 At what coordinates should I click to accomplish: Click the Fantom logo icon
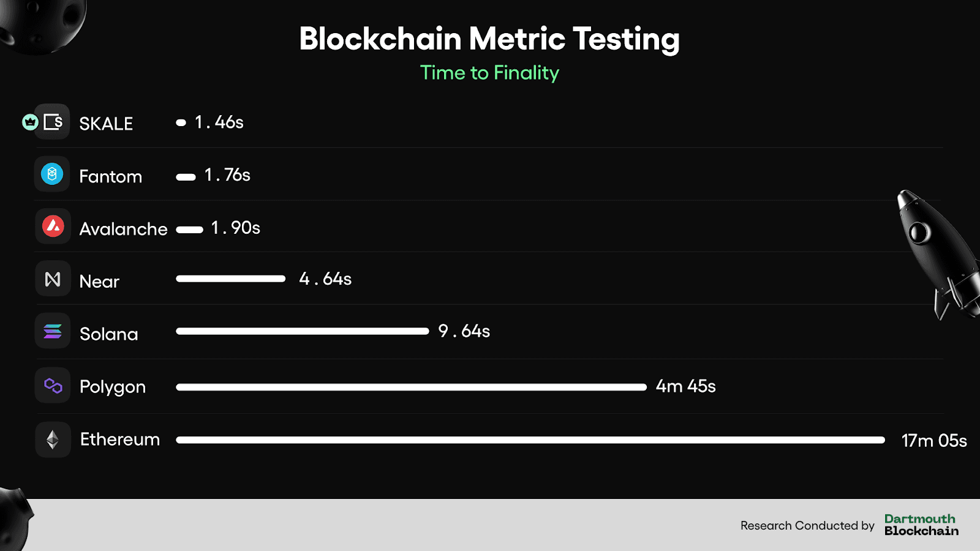coord(53,174)
